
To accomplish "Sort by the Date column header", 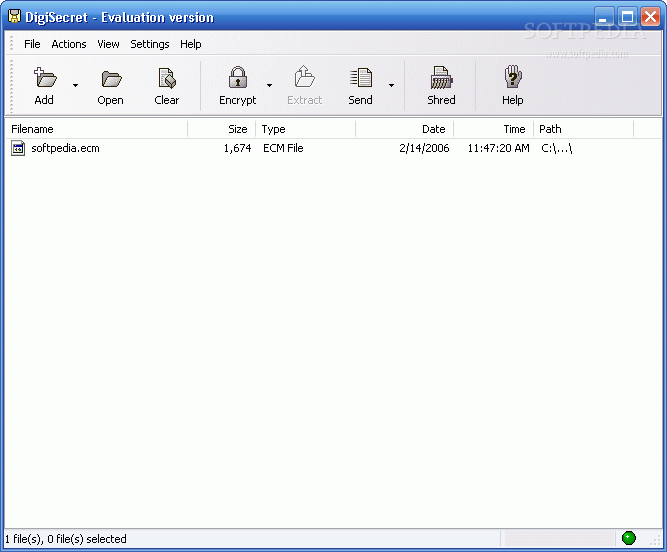I will 405,129.
